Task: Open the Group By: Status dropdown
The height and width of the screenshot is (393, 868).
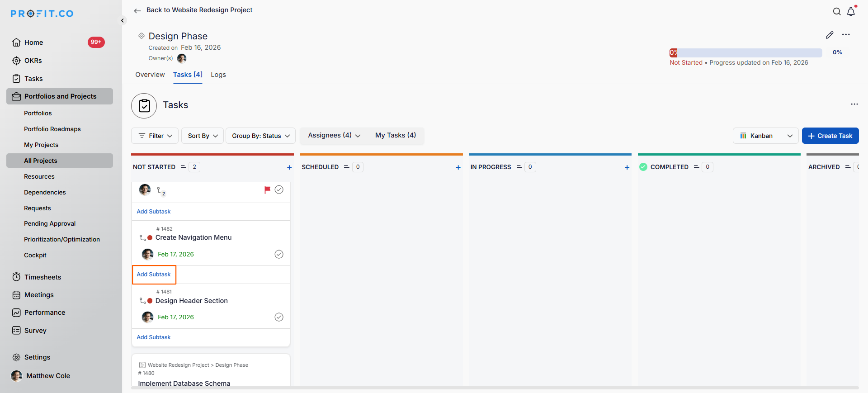Action: 260,136
